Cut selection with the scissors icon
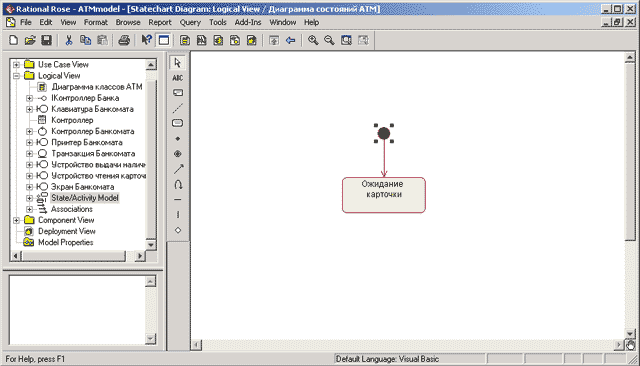The height and width of the screenshot is (366, 640). point(69,40)
